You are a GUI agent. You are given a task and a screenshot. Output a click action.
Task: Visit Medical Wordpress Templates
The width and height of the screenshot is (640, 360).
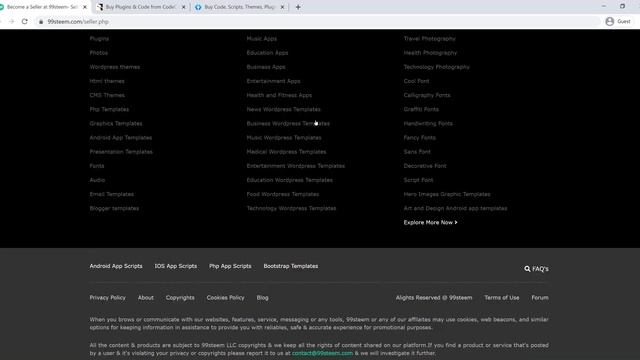(287, 152)
